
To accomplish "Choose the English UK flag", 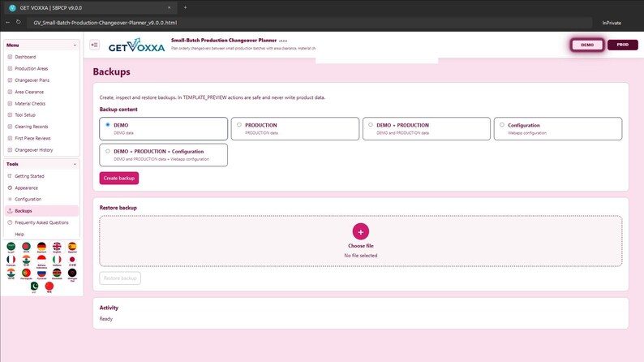I will tap(57, 247).
